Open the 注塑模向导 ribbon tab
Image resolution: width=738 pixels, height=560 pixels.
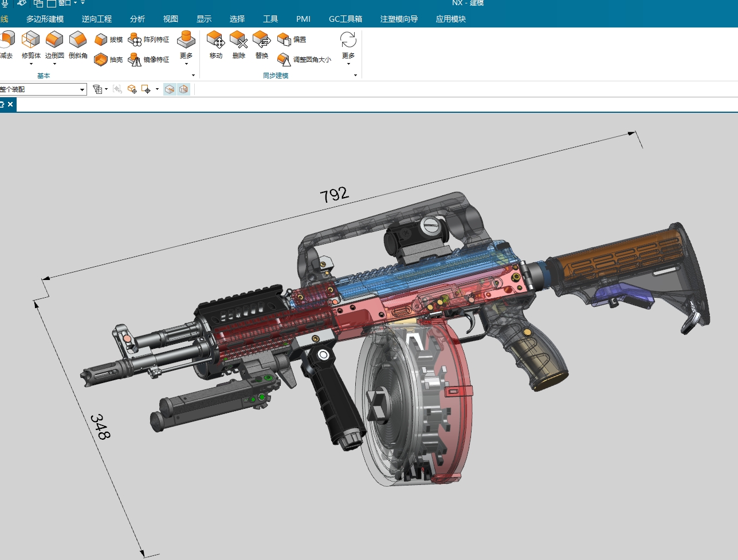click(x=399, y=19)
